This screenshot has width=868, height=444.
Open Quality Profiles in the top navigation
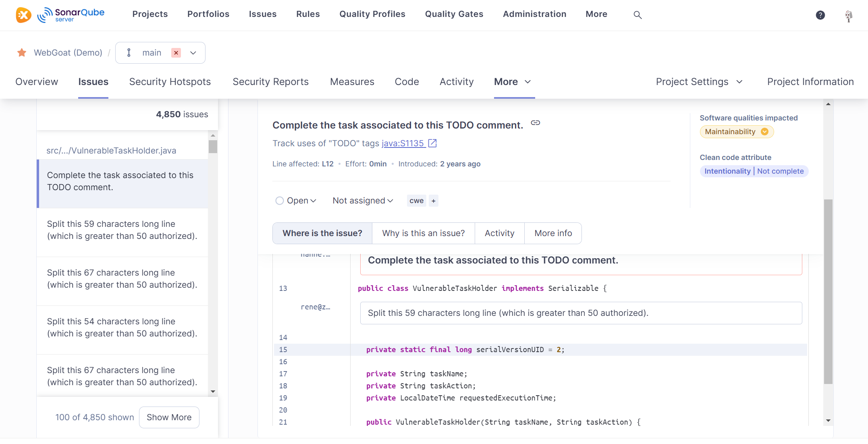[x=372, y=14]
